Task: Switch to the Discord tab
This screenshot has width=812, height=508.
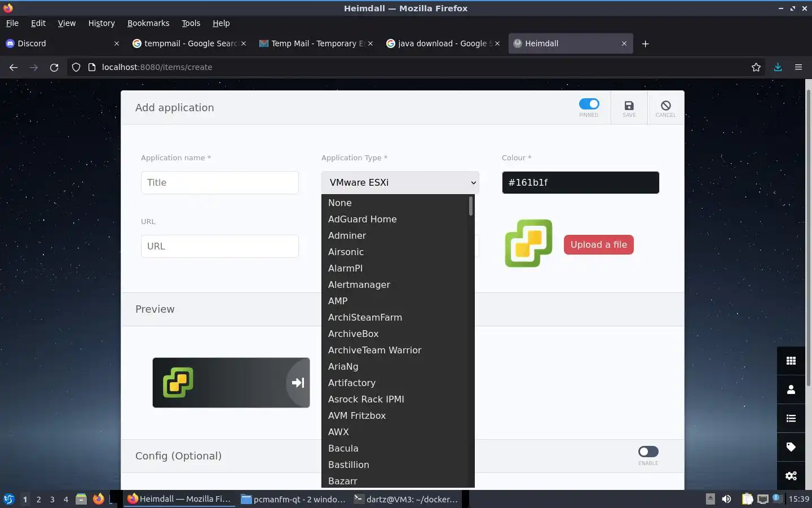Action: coord(62,43)
